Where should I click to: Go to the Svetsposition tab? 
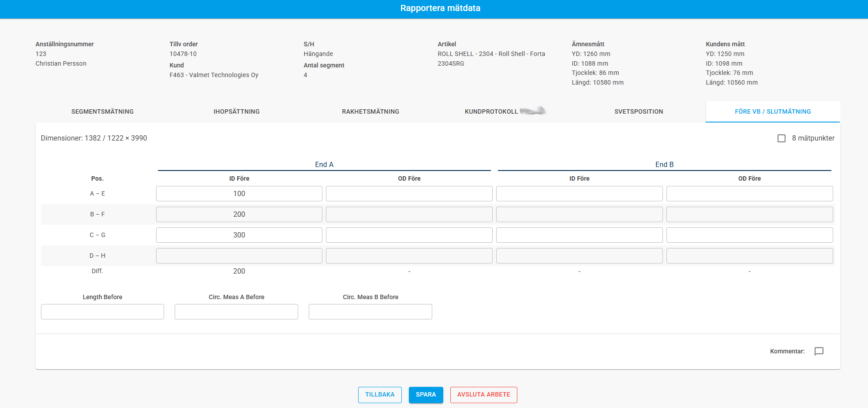coord(639,111)
